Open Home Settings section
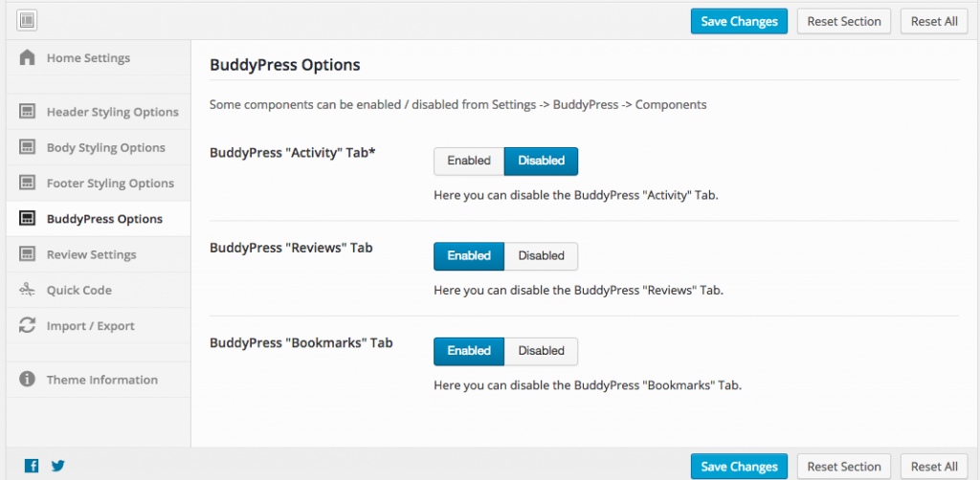The height and width of the screenshot is (480, 980). [99, 58]
